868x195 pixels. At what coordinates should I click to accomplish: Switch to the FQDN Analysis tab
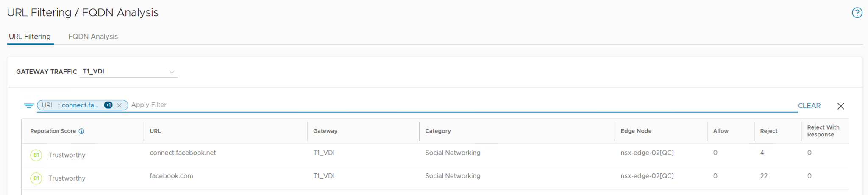[x=93, y=37]
